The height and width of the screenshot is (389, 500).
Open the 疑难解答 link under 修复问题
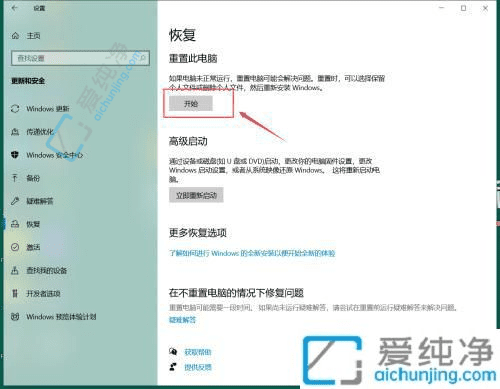pyautogui.click(x=182, y=320)
